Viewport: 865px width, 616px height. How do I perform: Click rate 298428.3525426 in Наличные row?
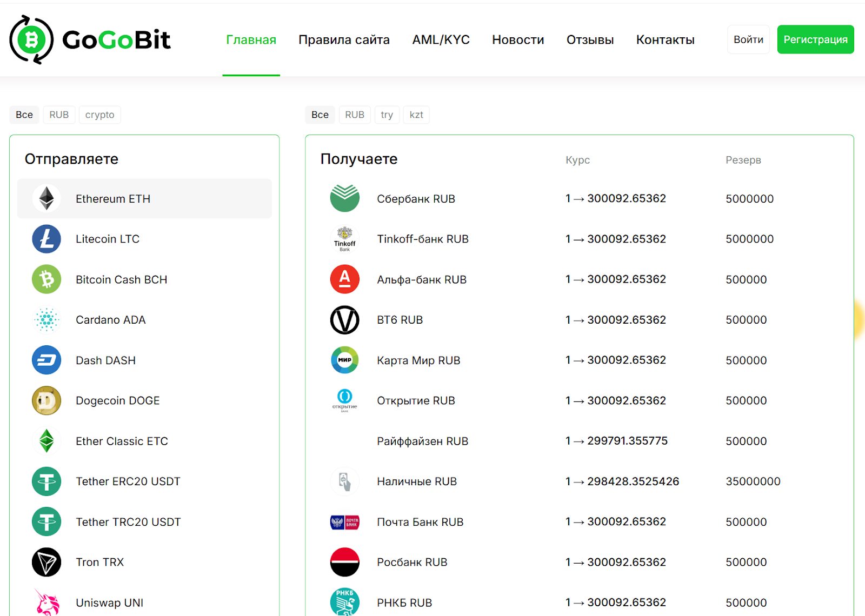point(633,481)
